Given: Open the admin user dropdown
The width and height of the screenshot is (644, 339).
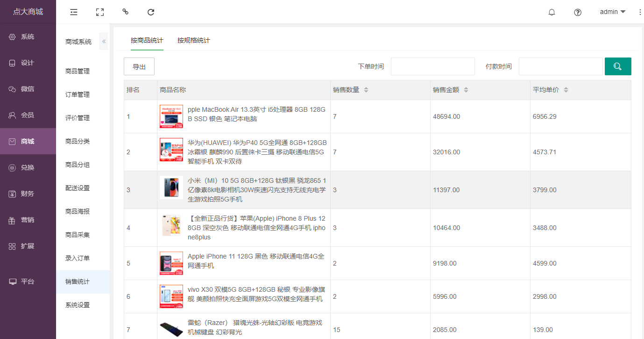Looking at the screenshot, I should (x=613, y=12).
